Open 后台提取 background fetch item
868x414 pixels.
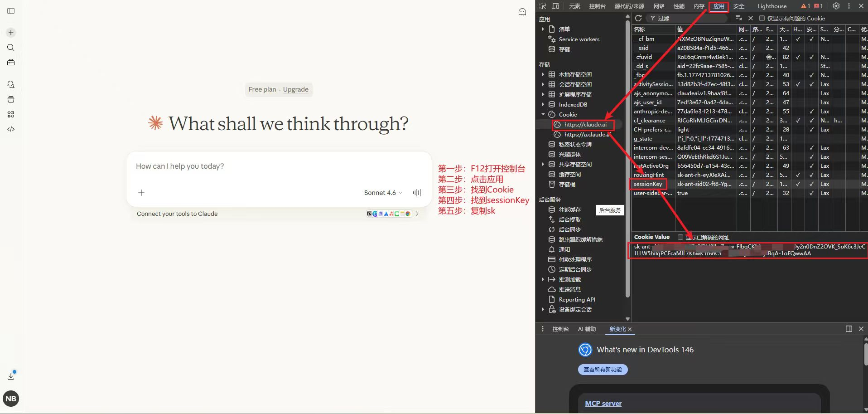click(569, 219)
